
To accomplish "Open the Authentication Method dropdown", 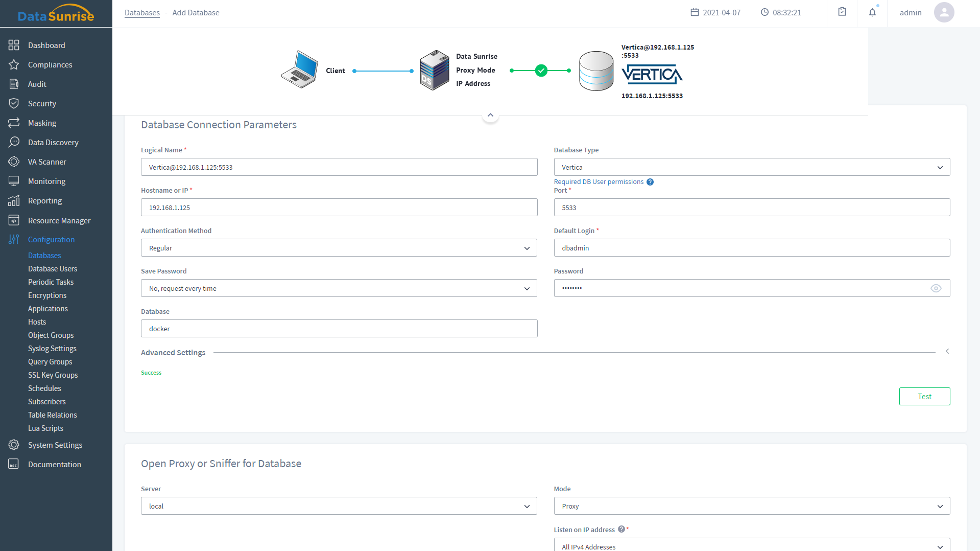I will pyautogui.click(x=339, y=248).
